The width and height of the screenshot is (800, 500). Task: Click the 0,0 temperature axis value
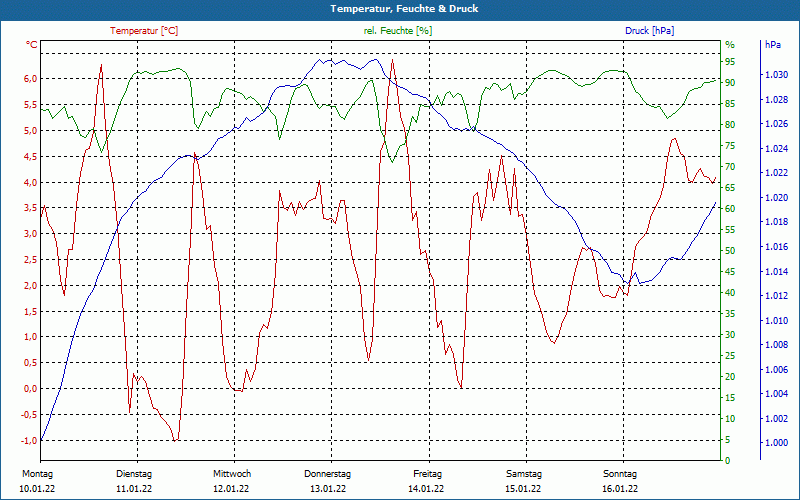click(31, 389)
